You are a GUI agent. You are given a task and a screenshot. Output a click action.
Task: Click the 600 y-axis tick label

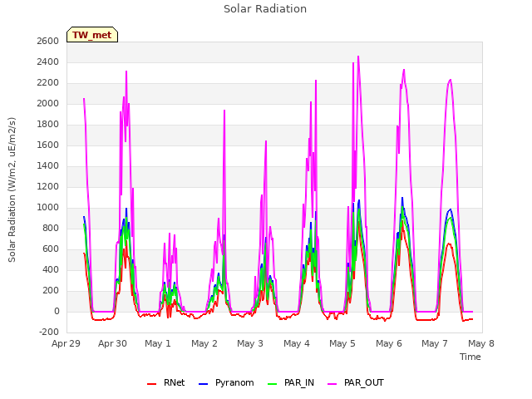51,249
